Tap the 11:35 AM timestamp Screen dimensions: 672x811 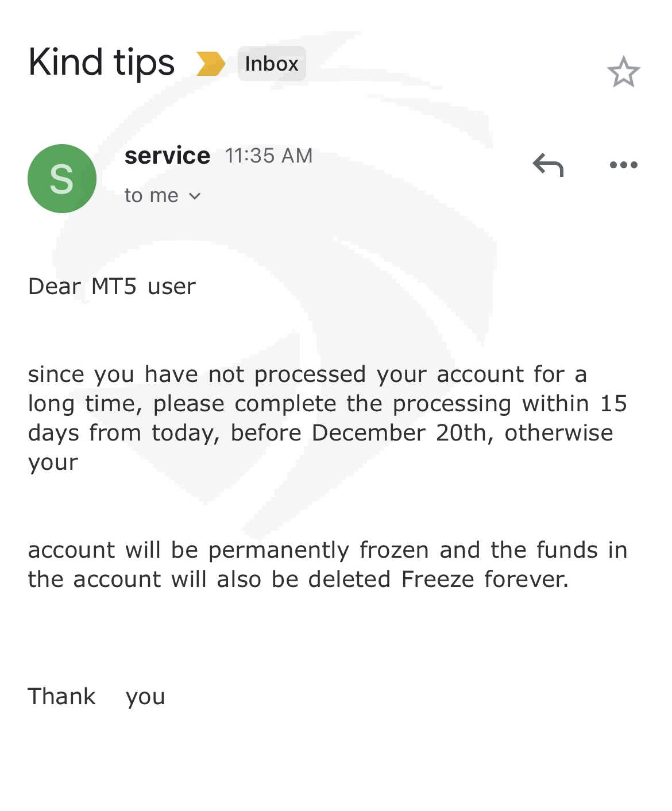pos(269,156)
